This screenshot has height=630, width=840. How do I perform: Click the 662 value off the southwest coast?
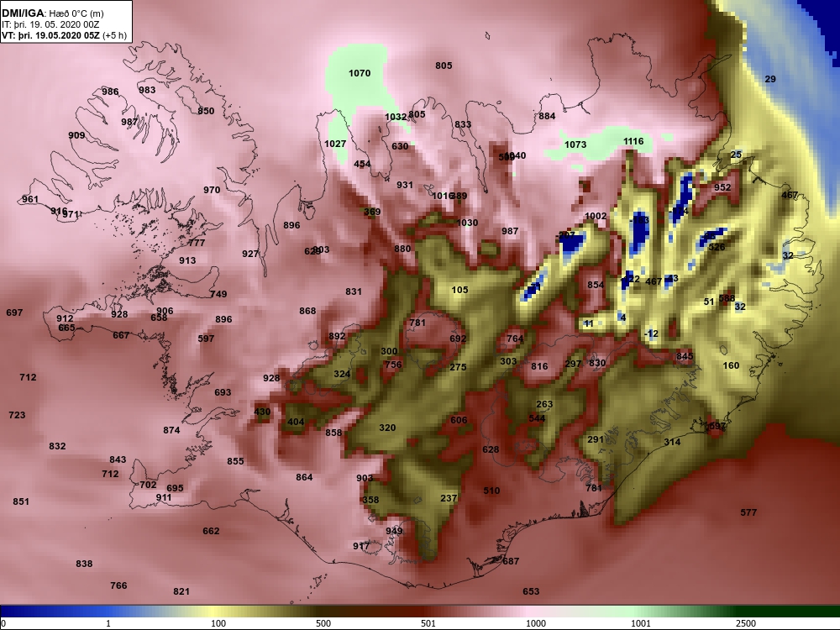point(211,531)
